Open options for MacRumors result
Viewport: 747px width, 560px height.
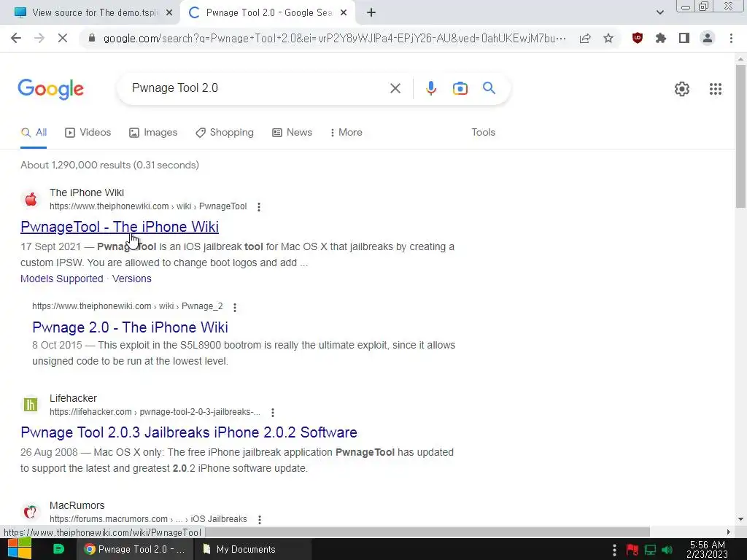[x=260, y=519]
